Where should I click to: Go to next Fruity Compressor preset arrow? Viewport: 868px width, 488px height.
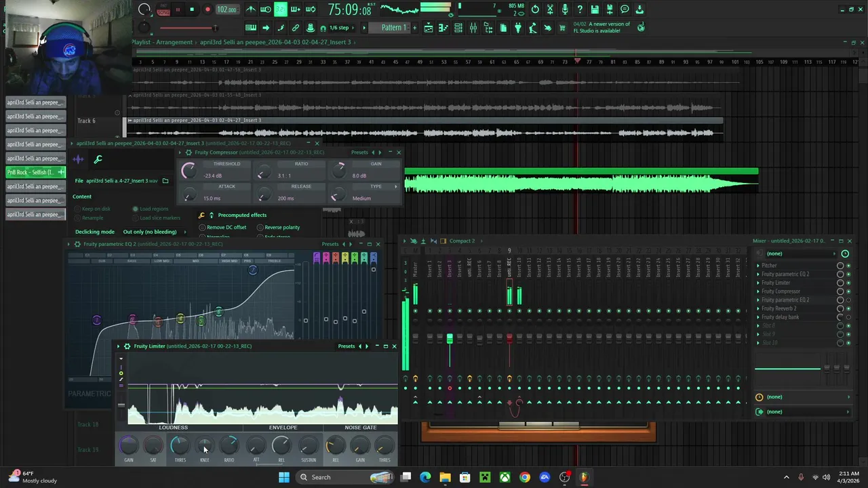(x=380, y=152)
